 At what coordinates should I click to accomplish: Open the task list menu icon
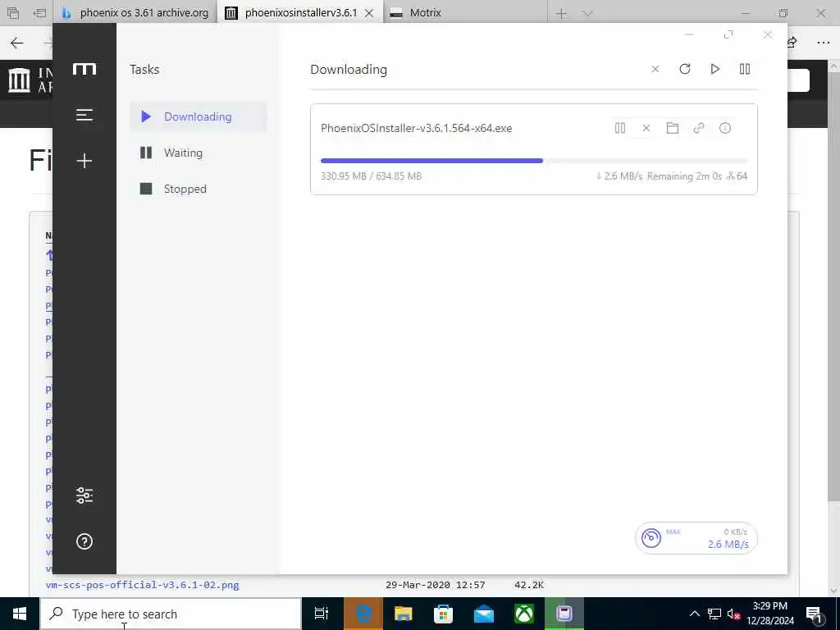point(84,115)
